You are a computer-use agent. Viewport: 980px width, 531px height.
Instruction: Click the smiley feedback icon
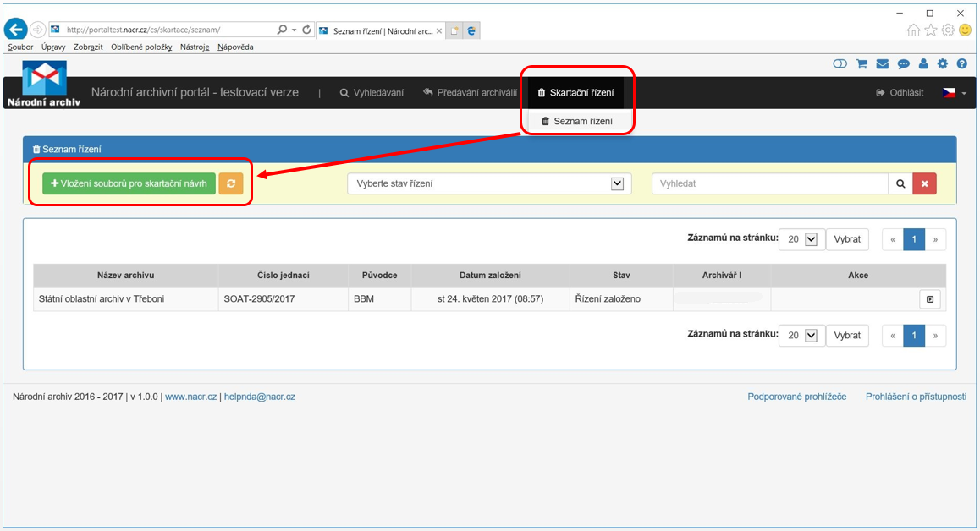pos(966,30)
